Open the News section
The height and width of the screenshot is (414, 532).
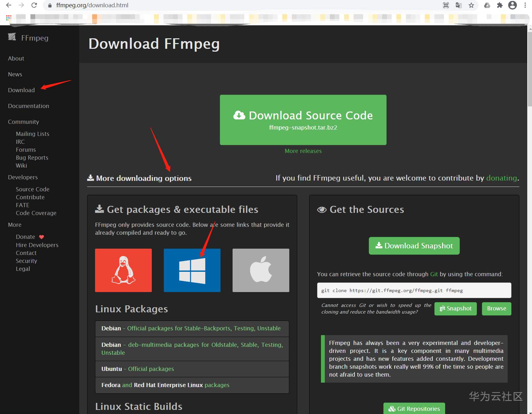(x=15, y=74)
